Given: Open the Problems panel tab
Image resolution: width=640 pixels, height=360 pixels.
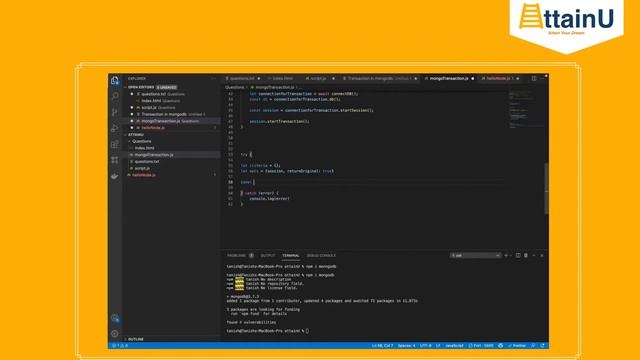Looking at the screenshot, I should coord(240,256).
